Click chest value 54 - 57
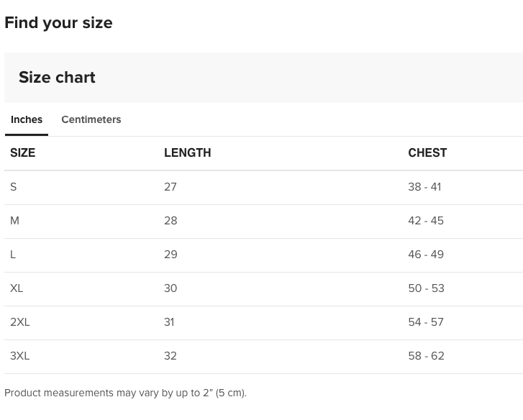 [x=426, y=322]
